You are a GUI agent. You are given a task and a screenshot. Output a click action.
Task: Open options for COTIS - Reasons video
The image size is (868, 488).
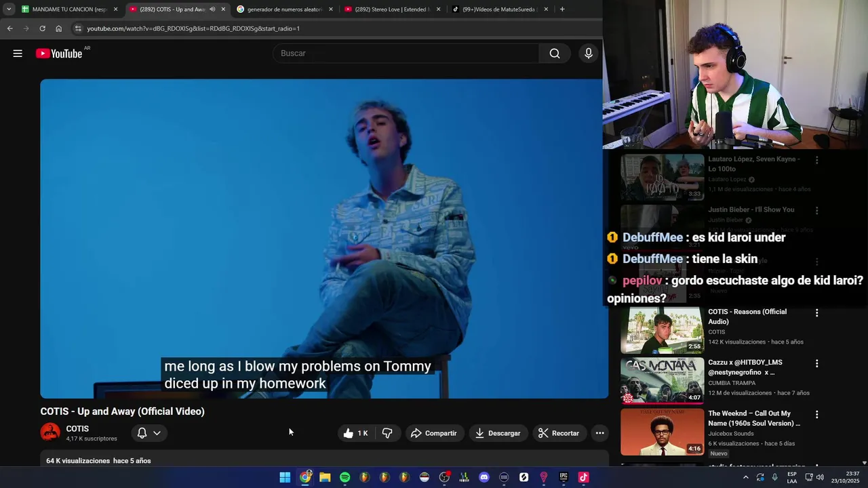point(816,312)
